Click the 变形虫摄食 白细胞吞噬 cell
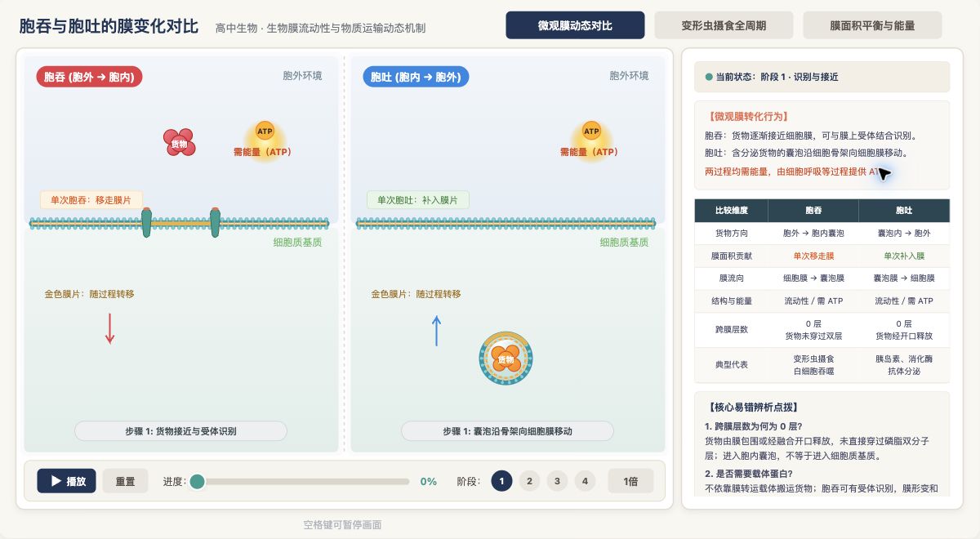The width and height of the screenshot is (980, 539). point(813,365)
